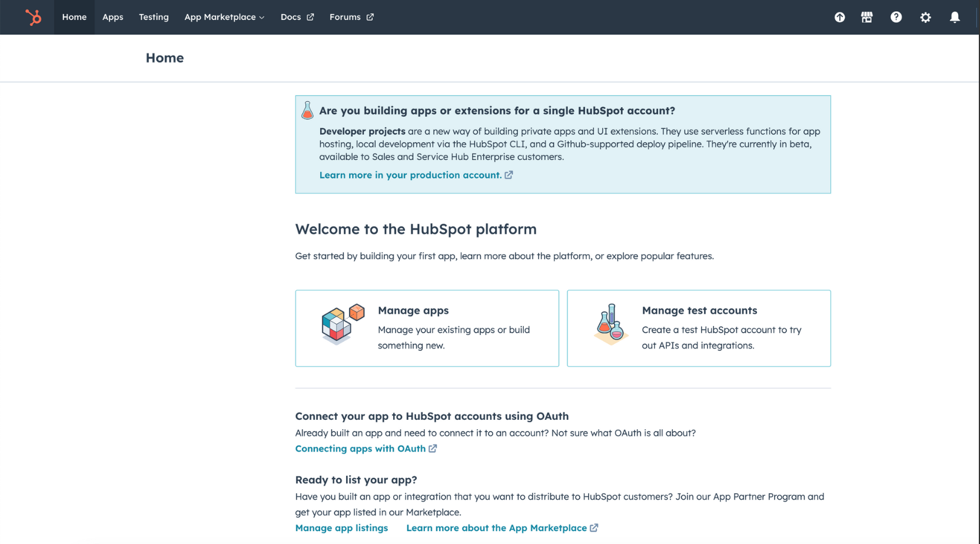Expand the App Marketplace dropdown menu
This screenshot has width=980, height=544.
(x=224, y=17)
